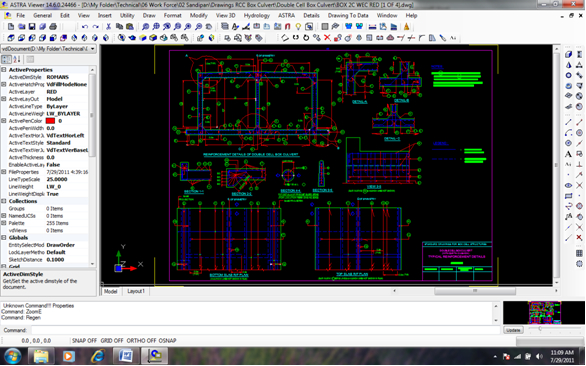Adjust the slider next to Update button
Screen dimensions: 586x366
pyautogui.click(x=540, y=329)
